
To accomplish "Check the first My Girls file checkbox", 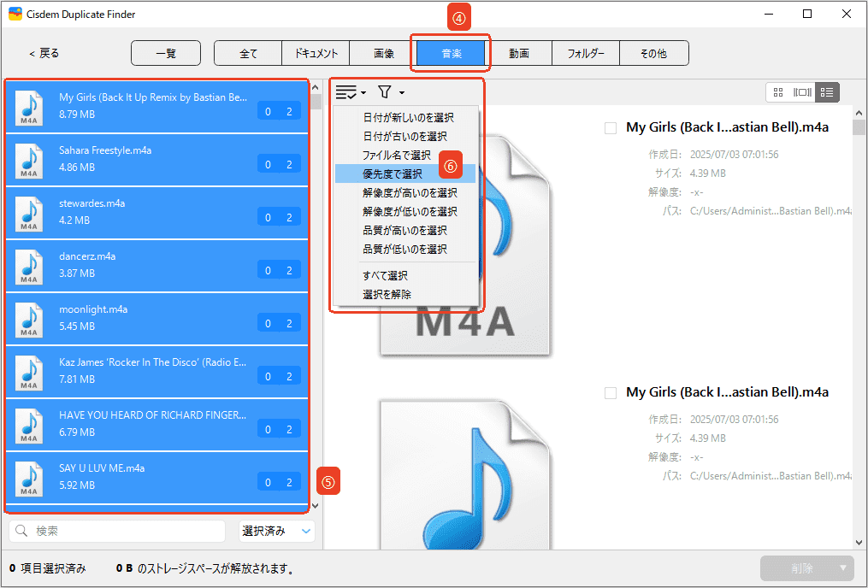I will pyautogui.click(x=611, y=128).
